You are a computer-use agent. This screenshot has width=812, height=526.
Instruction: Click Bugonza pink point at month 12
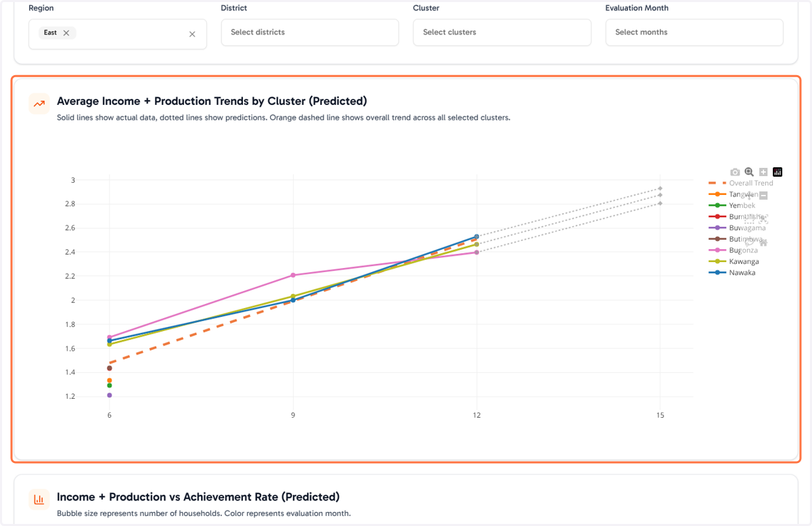coord(477,252)
